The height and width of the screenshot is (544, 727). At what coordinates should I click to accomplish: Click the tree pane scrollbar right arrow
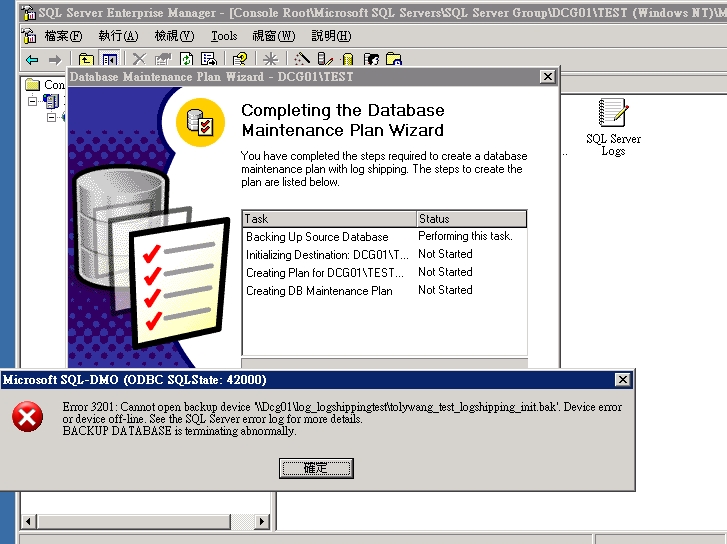tap(261, 521)
